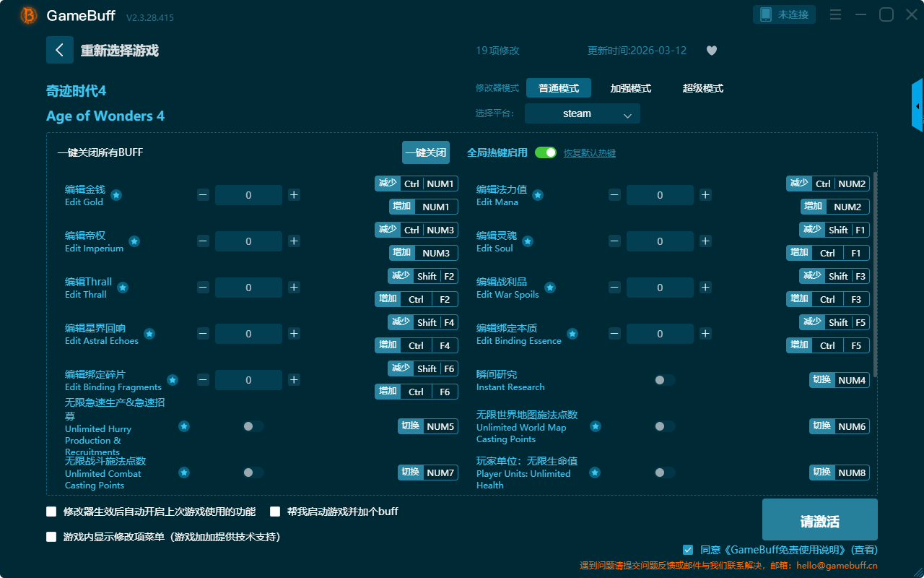Click star icon beside Edit Astral Echoes
Viewport: 924px width, 578px height.
(149, 334)
